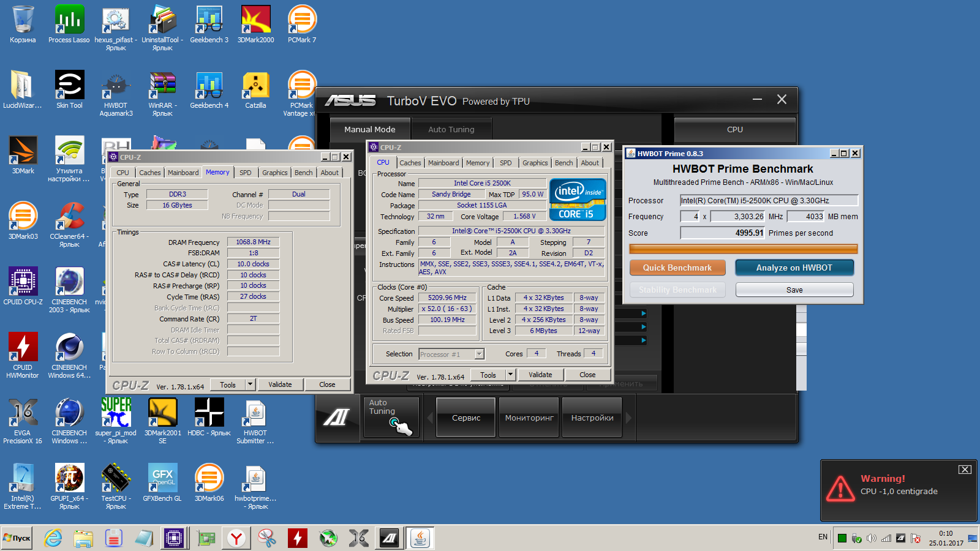Launch Skin Tool desktop icon
The image size is (980, 551).
click(x=69, y=90)
